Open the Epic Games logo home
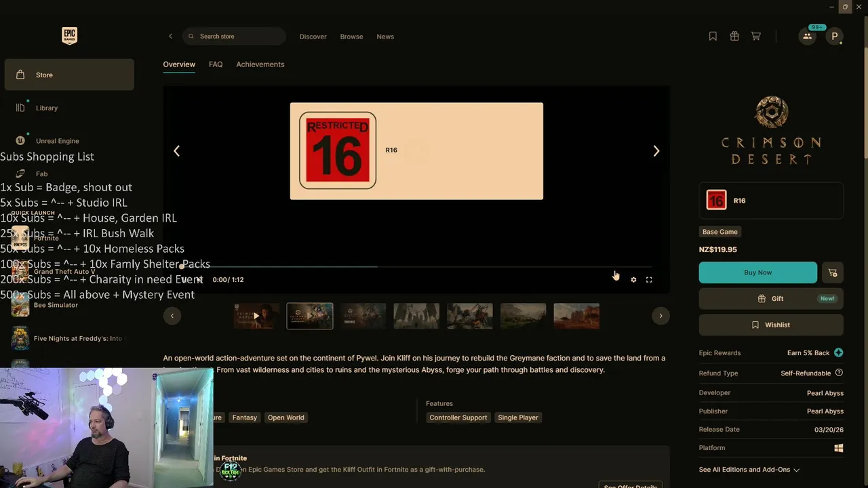 click(x=69, y=36)
